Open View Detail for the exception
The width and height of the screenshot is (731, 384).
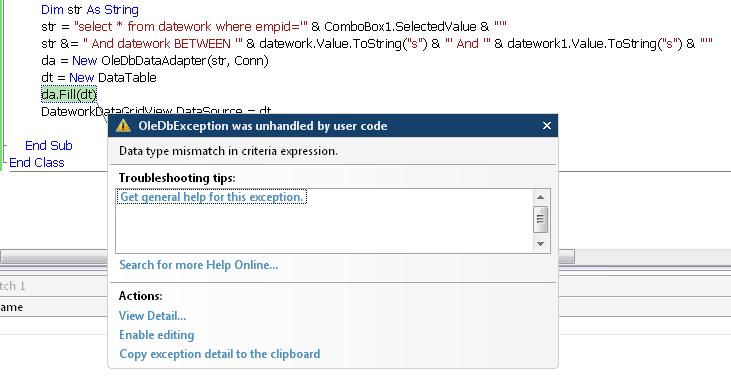[152, 315]
